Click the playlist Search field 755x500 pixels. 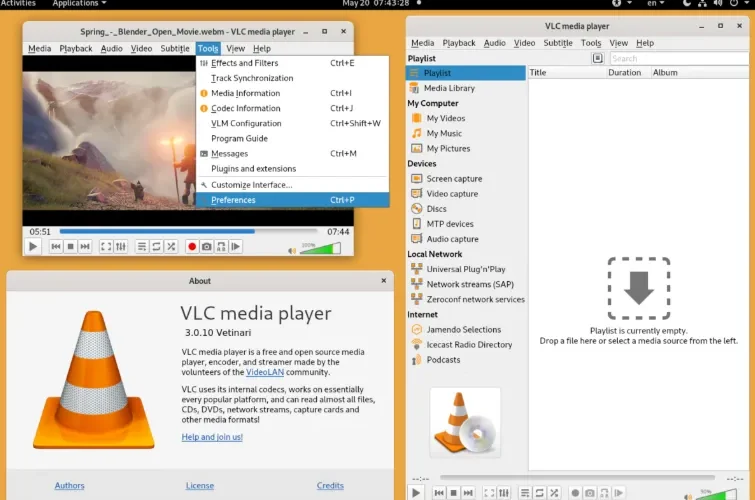coord(679,58)
